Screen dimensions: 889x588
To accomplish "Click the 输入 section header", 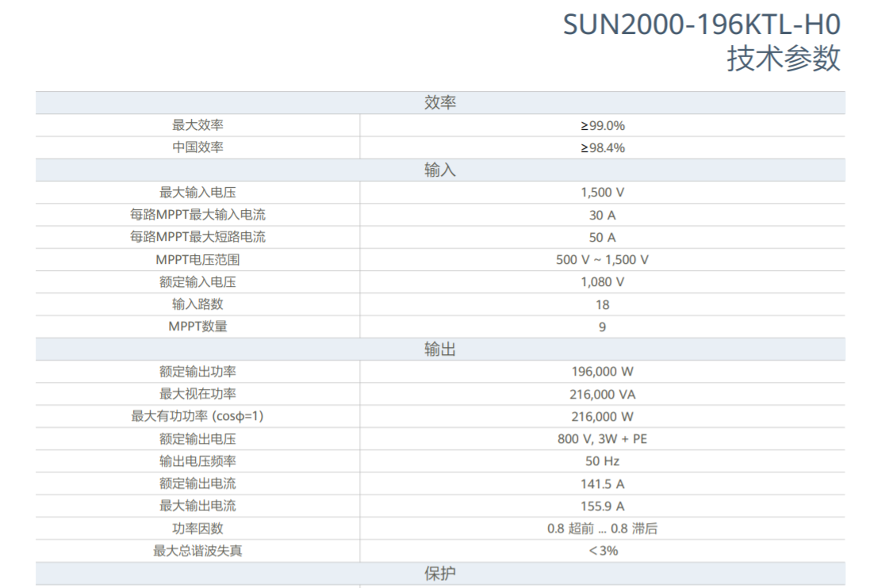I will (x=440, y=170).
